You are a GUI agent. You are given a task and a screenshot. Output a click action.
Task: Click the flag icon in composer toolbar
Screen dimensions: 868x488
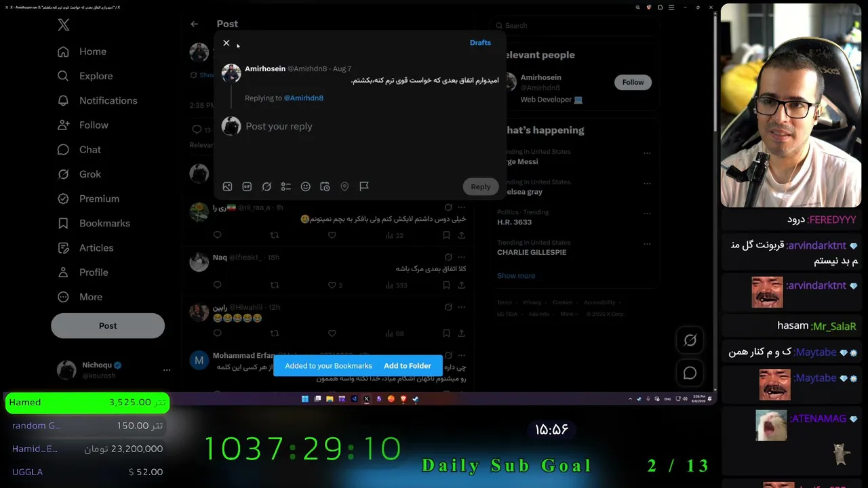pos(364,186)
